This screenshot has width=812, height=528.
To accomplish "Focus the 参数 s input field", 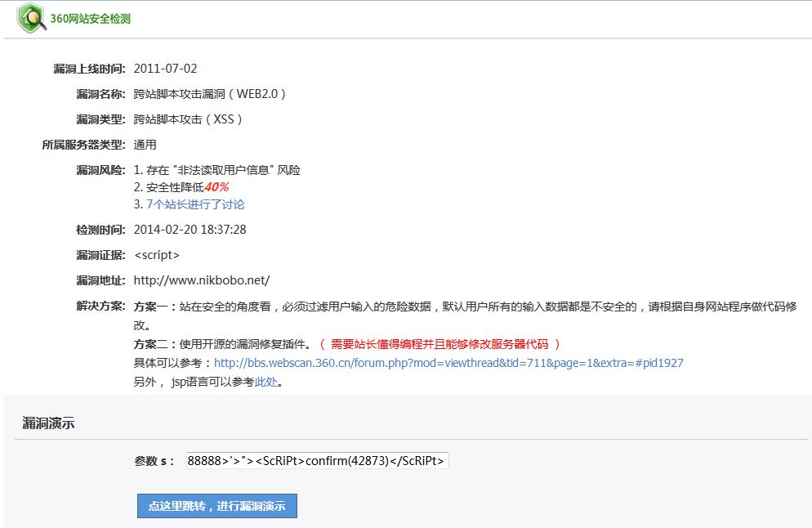I will [x=318, y=461].
